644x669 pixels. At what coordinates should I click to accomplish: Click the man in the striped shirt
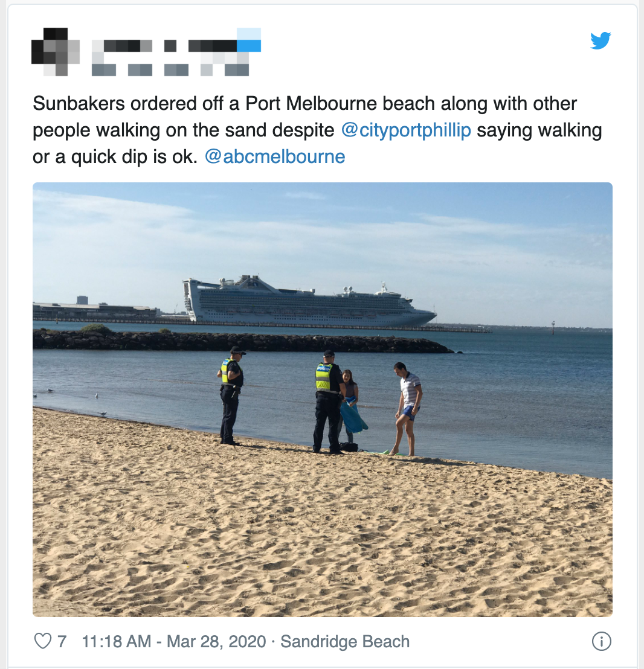click(407, 409)
